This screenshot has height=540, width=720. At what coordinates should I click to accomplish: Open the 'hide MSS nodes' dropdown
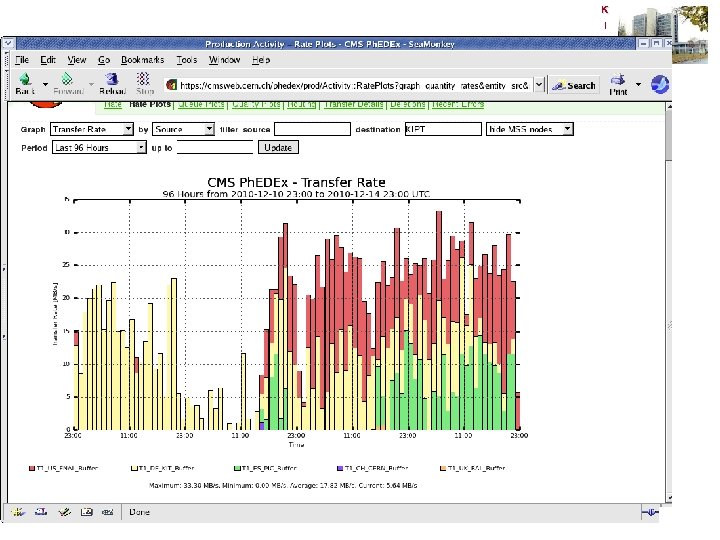[x=529, y=129]
